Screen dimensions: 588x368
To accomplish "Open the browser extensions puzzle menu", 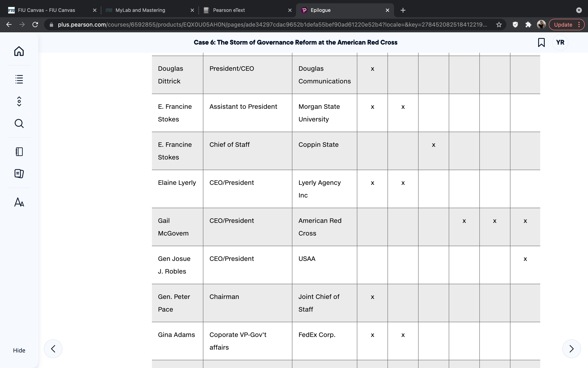I will pyautogui.click(x=528, y=25).
